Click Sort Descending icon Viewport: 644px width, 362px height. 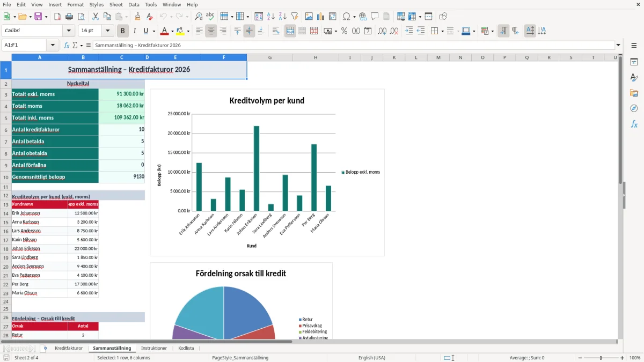click(x=283, y=17)
